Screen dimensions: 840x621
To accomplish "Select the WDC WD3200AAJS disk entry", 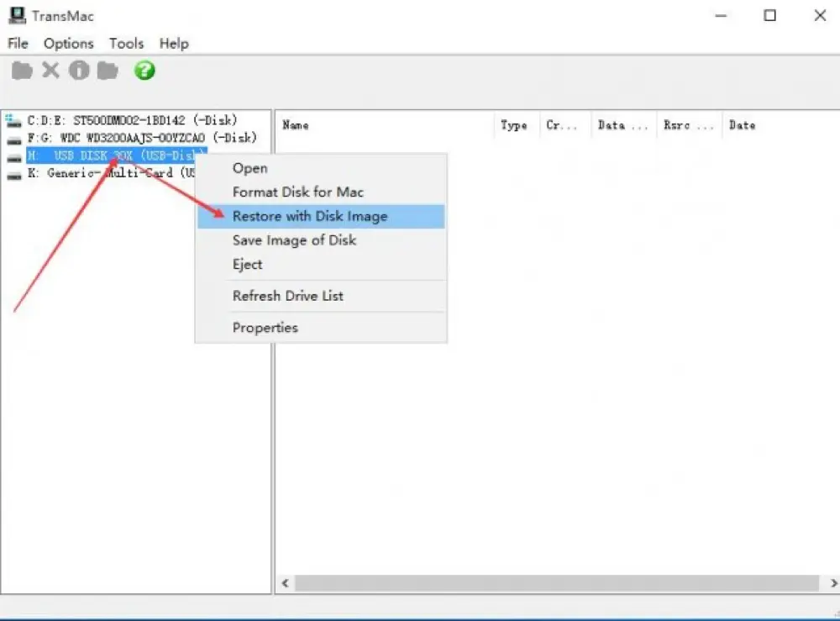I will pyautogui.click(x=142, y=139).
